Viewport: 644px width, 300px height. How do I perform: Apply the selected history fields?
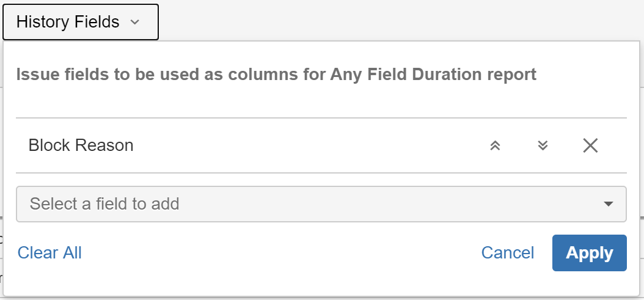point(589,253)
